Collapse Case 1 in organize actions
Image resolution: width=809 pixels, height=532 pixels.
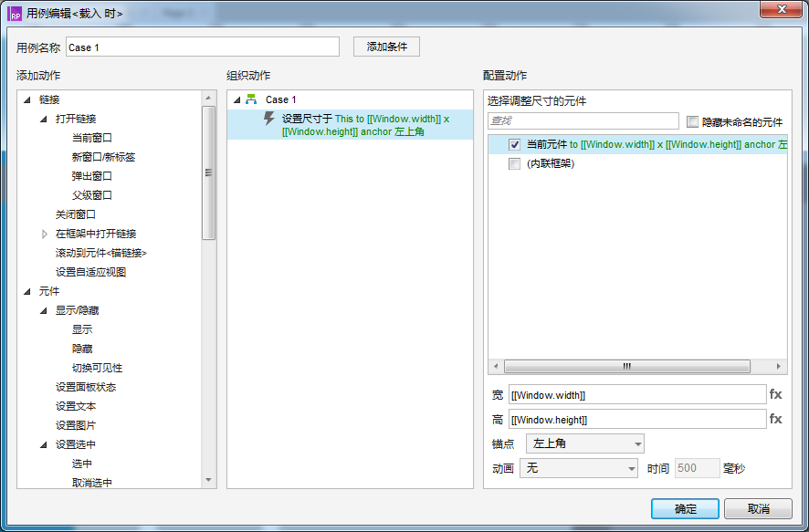pos(236,99)
